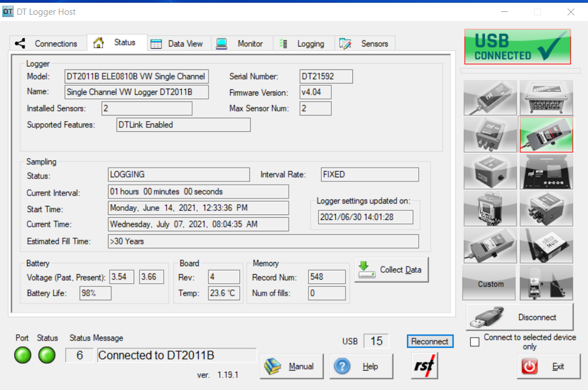Click the Reconnect button
Image resolution: width=588 pixels, height=390 pixels.
430,341
